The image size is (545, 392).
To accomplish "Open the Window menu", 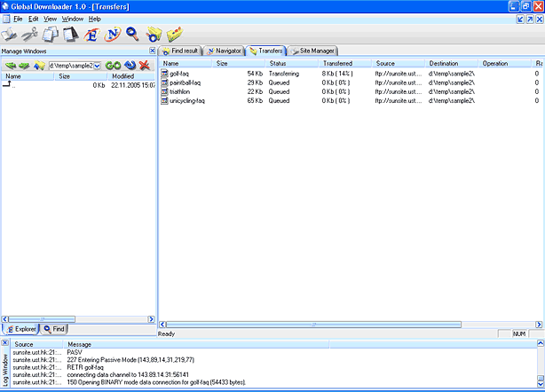I will click(73, 20).
